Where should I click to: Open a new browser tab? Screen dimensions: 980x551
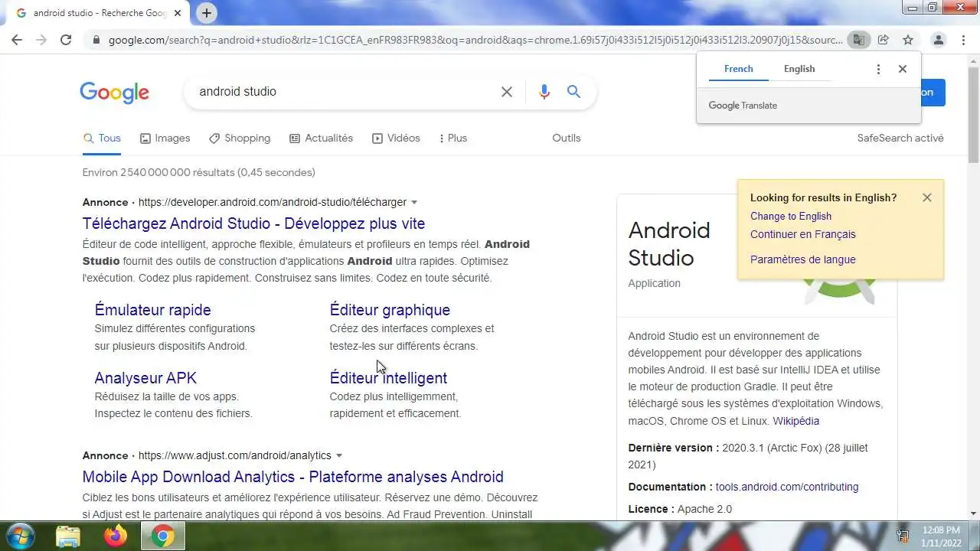206,13
